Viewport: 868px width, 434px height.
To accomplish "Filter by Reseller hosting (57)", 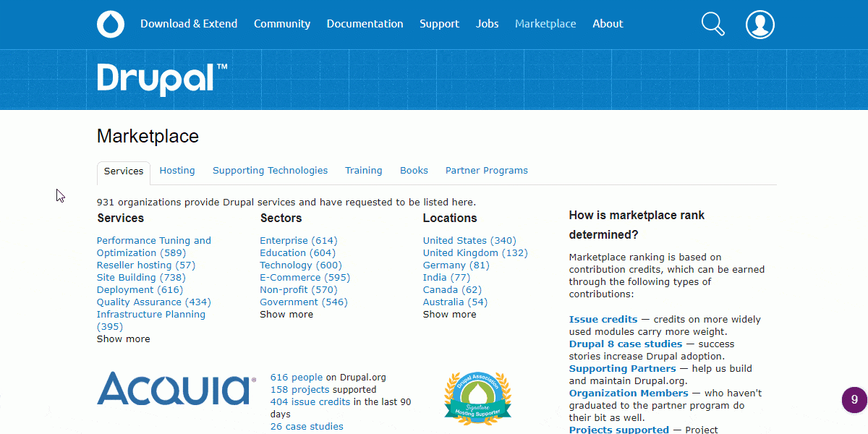I will click(146, 265).
